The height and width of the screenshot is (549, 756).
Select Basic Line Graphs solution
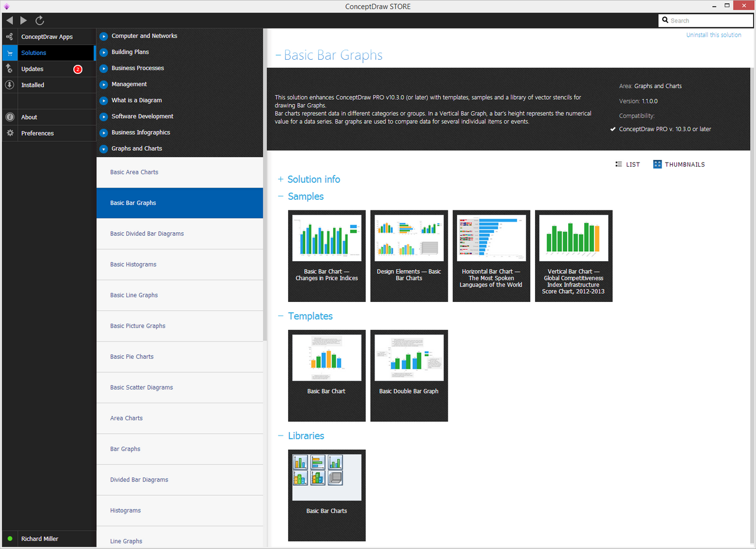click(x=180, y=295)
